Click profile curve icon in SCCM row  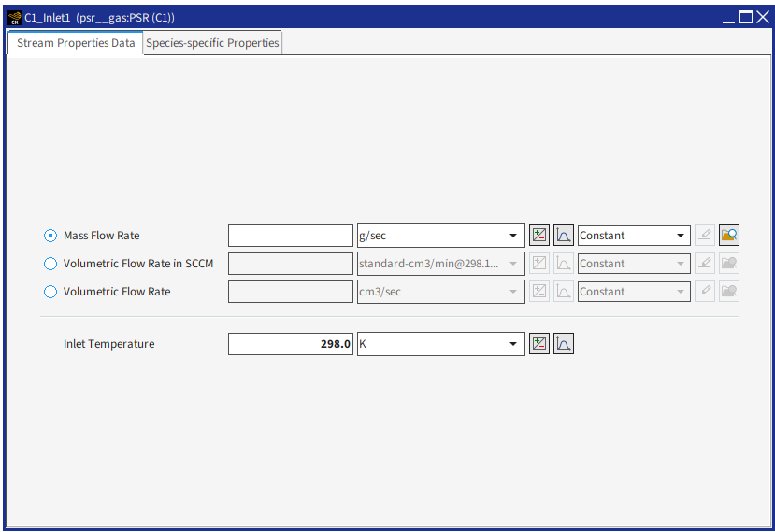coord(564,264)
